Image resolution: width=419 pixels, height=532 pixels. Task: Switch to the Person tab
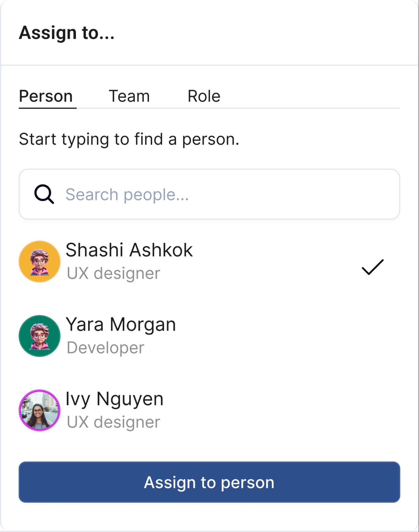coord(46,96)
